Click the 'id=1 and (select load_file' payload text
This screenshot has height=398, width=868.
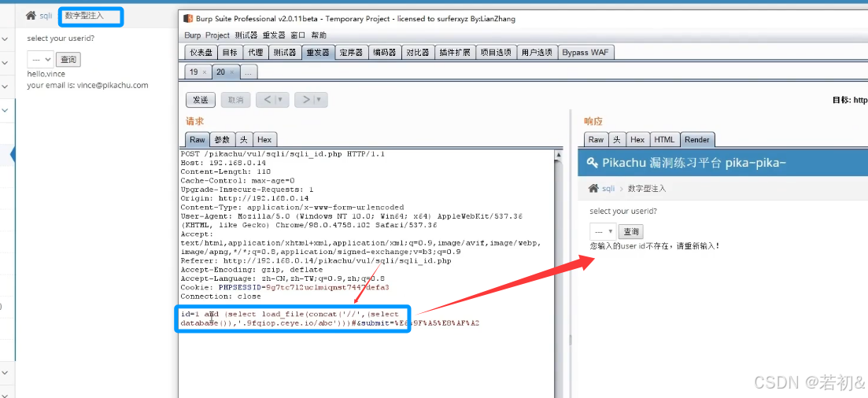pyautogui.click(x=290, y=314)
